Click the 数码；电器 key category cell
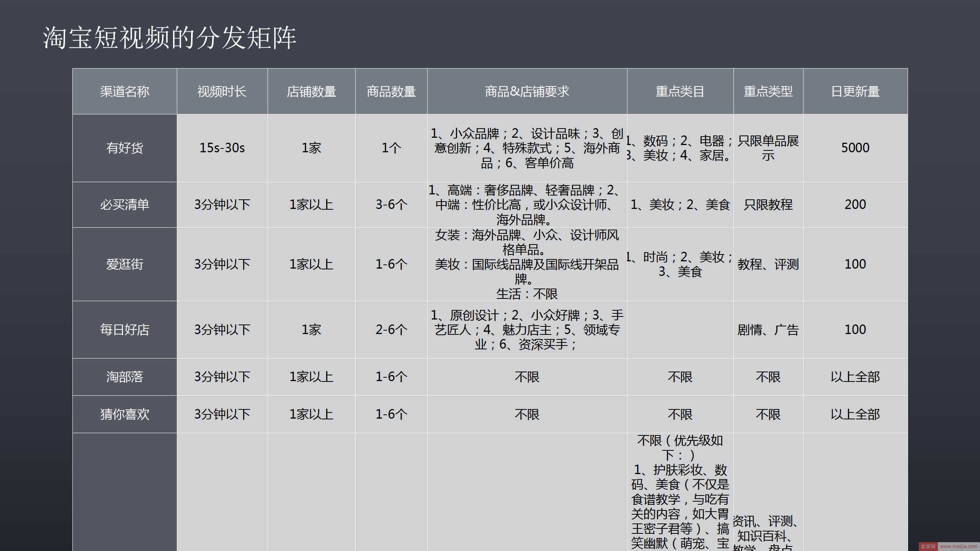This screenshot has width=980, height=551. 680,148
